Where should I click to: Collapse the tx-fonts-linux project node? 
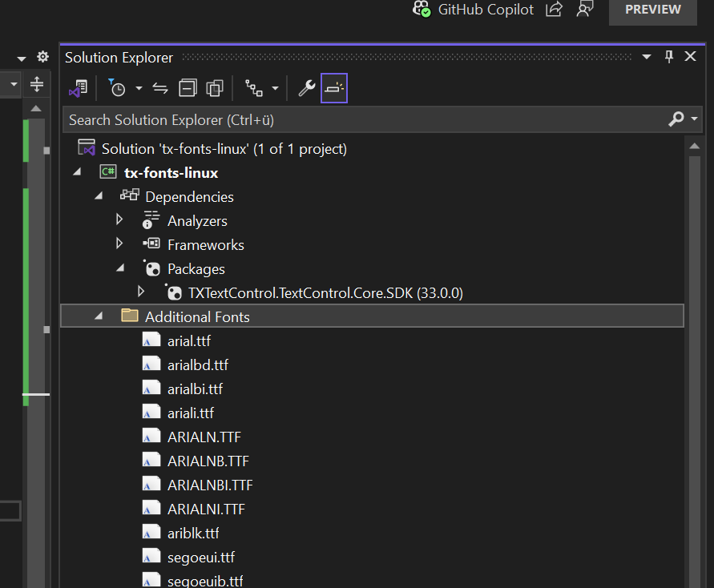click(x=77, y=172)
